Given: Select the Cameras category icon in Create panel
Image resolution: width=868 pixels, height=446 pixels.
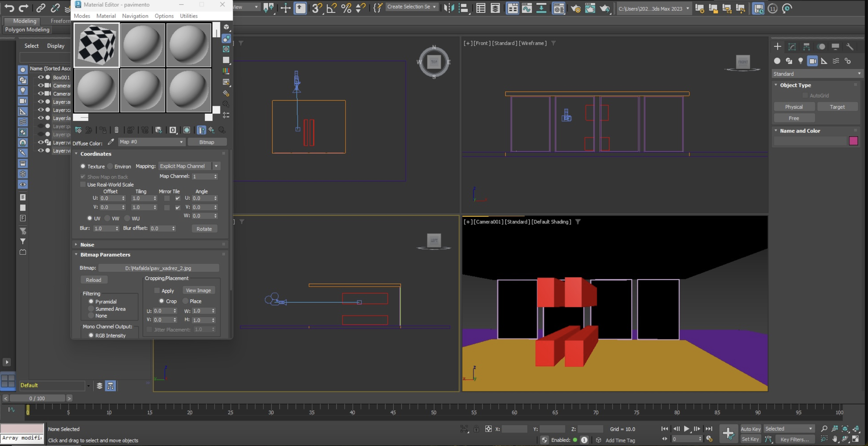Looking at the screenshot, I should pyautogui.click(x=812, y=61).
